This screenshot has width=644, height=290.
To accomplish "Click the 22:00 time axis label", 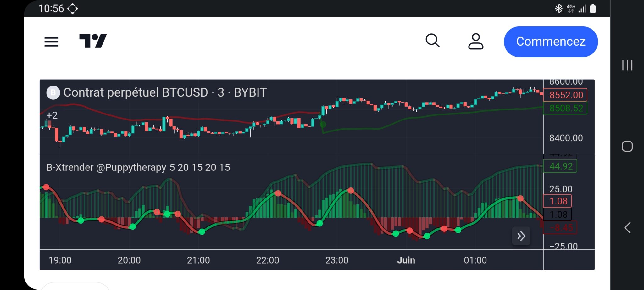I will 268,260.
